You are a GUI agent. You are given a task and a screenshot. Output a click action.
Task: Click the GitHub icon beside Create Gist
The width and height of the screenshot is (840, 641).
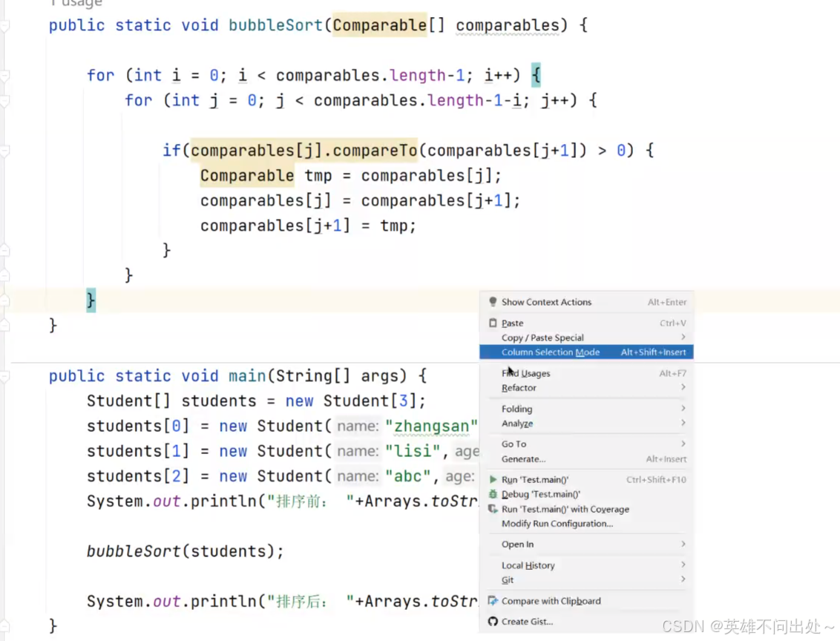pos(493,621)
